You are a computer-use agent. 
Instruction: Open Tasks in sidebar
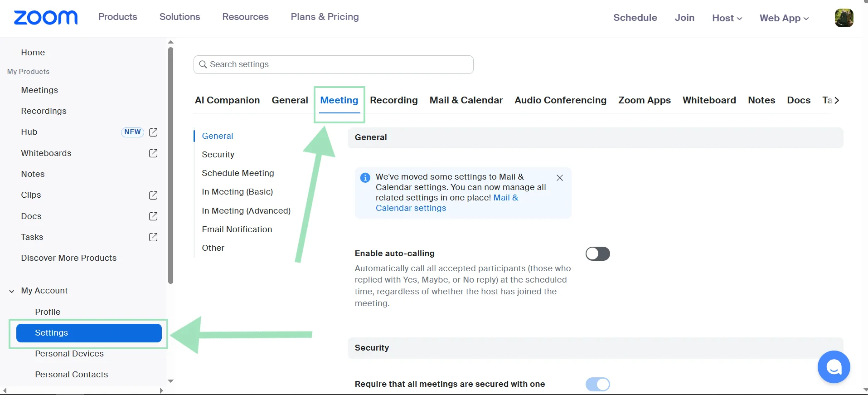(32, 237)
